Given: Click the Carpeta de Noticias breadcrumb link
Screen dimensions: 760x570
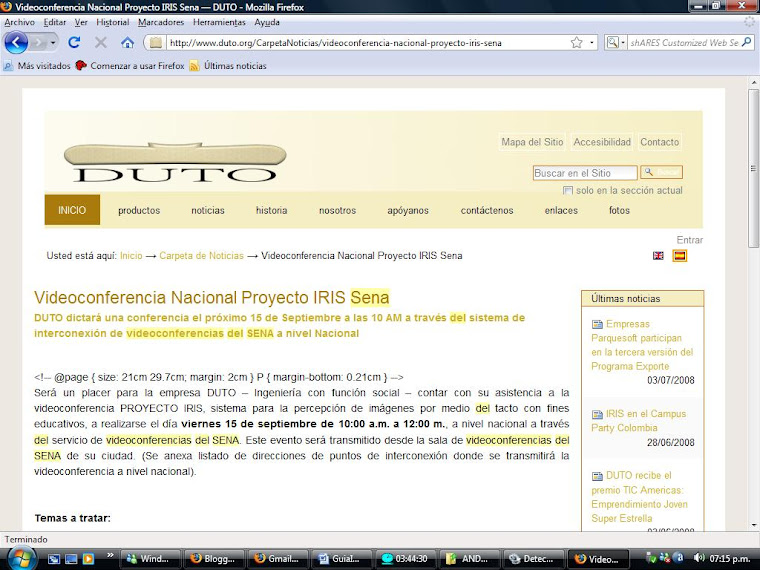Looking at the screenshot, I should [201, 255].
